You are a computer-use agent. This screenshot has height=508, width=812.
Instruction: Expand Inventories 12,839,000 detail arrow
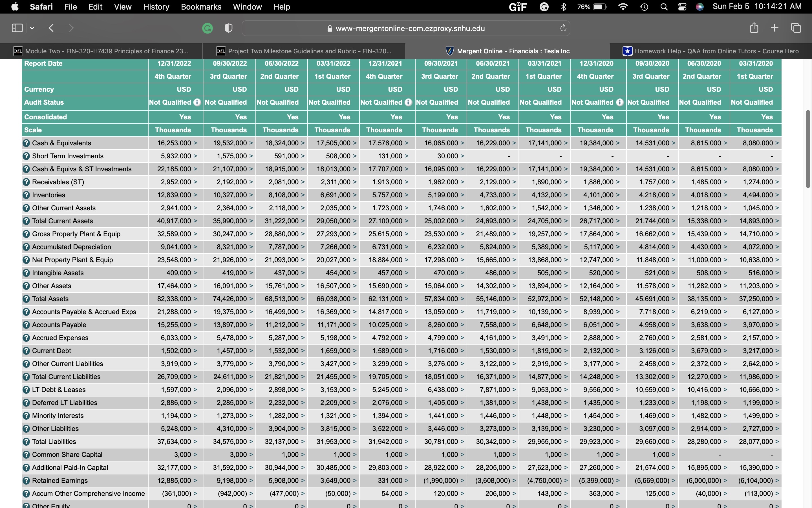point(195,195)
